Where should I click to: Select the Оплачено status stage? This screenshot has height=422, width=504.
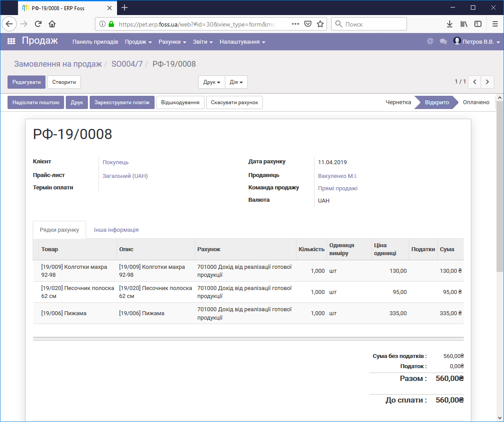pos(476,102)
